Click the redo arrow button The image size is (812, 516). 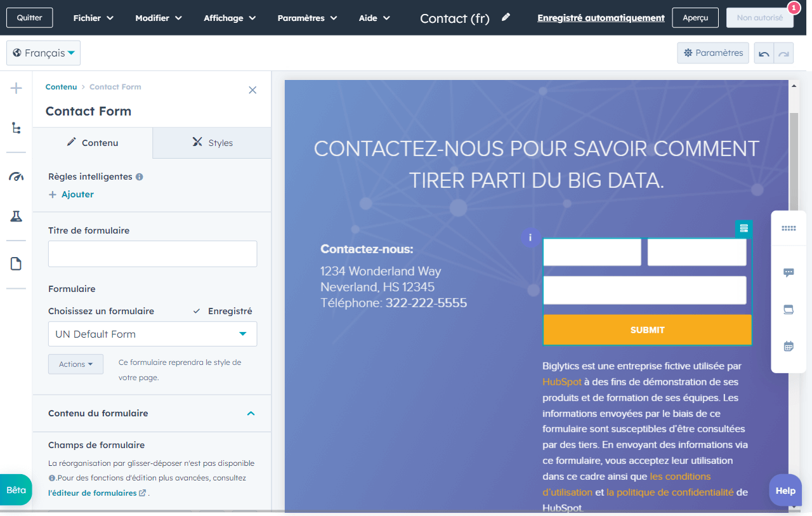[x=784, y=54]
